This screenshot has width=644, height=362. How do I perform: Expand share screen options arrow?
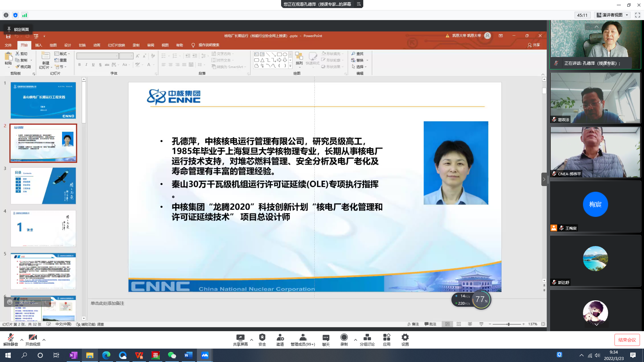click(252, 340)
